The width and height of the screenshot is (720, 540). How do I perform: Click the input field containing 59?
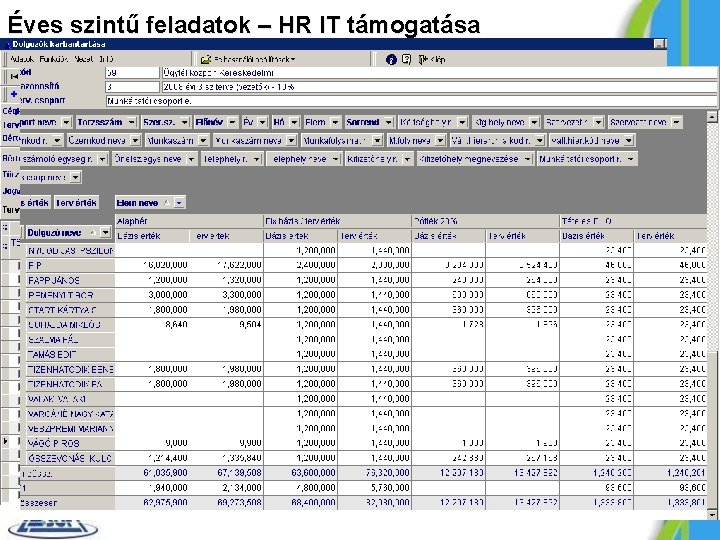(x=132, y=73)
